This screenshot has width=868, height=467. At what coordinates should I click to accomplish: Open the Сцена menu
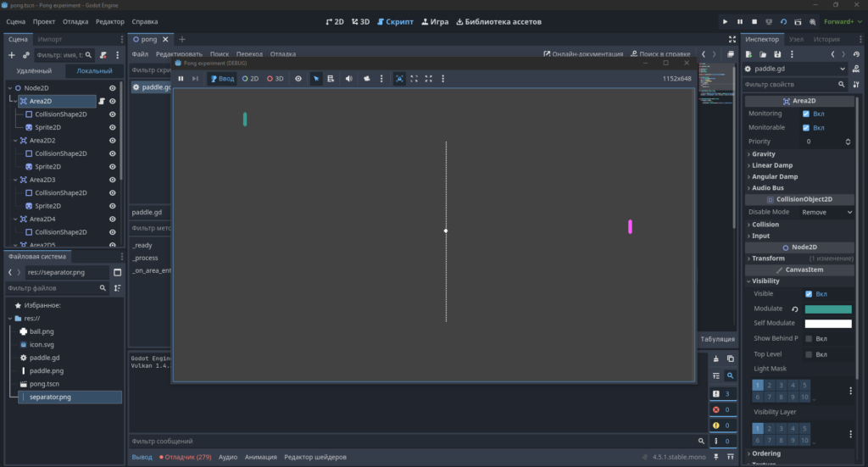point(15,21)
